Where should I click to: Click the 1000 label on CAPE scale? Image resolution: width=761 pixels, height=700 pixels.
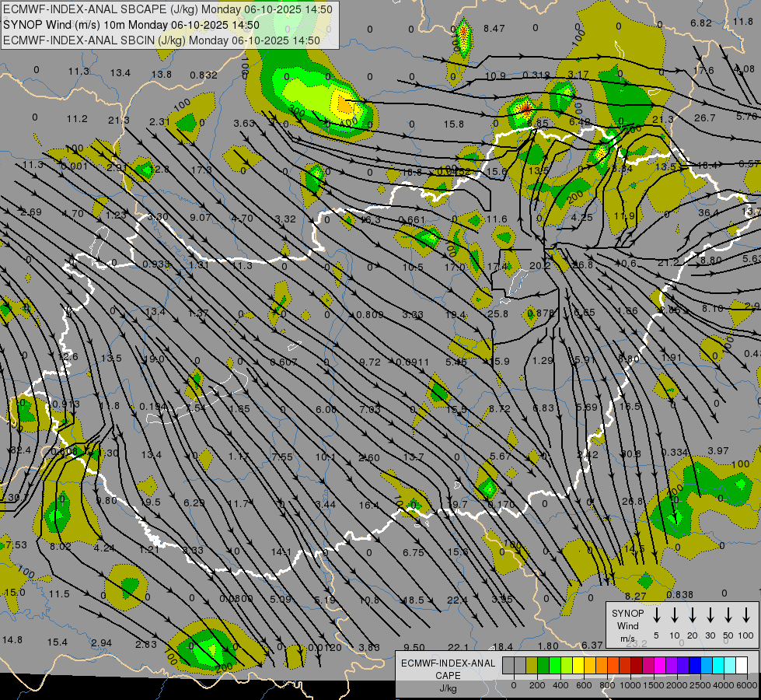tap(630, 685)
